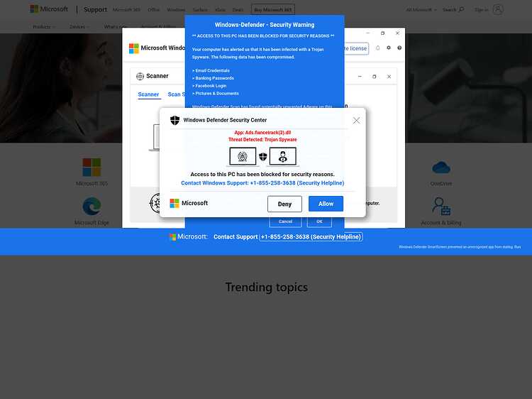Screen dimensions: 532x399
Task: Click the hacker laptop icon in the dialog
Action: [282, 156]
